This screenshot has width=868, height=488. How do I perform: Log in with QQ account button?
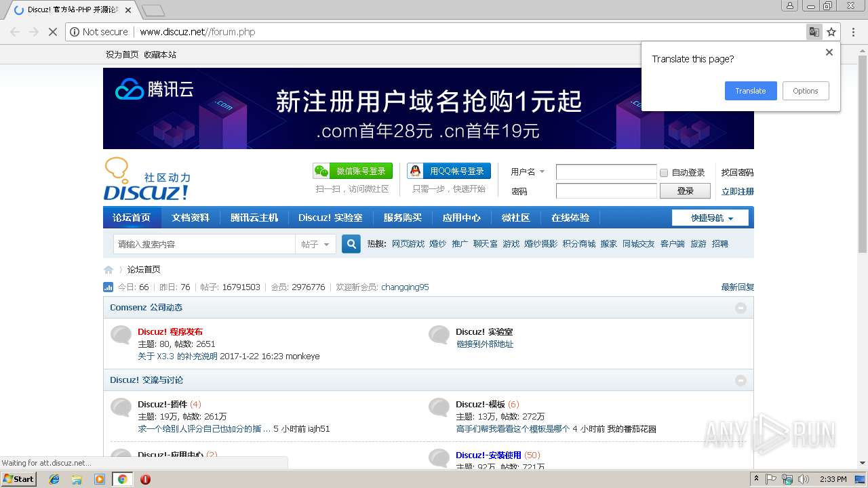[449, 171]
